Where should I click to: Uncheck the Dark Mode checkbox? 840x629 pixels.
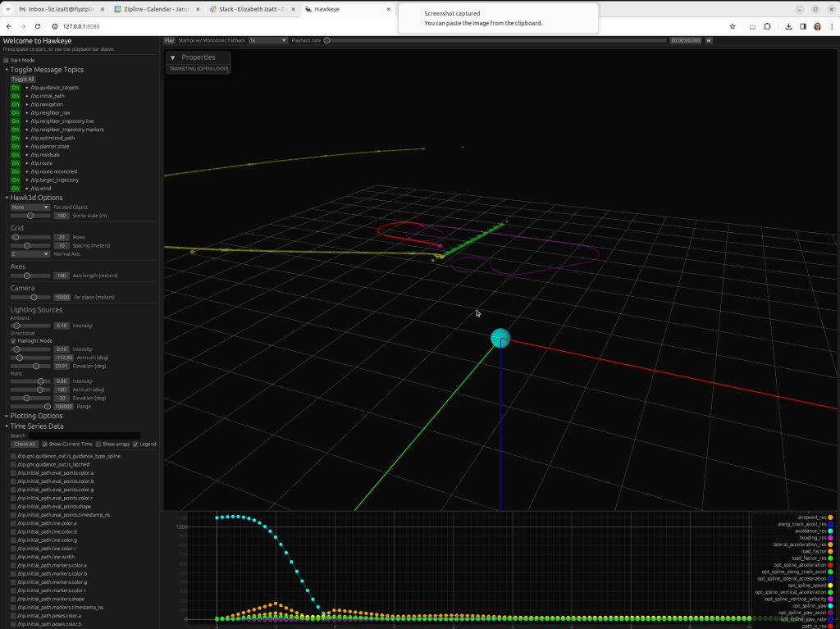(7, 60)
